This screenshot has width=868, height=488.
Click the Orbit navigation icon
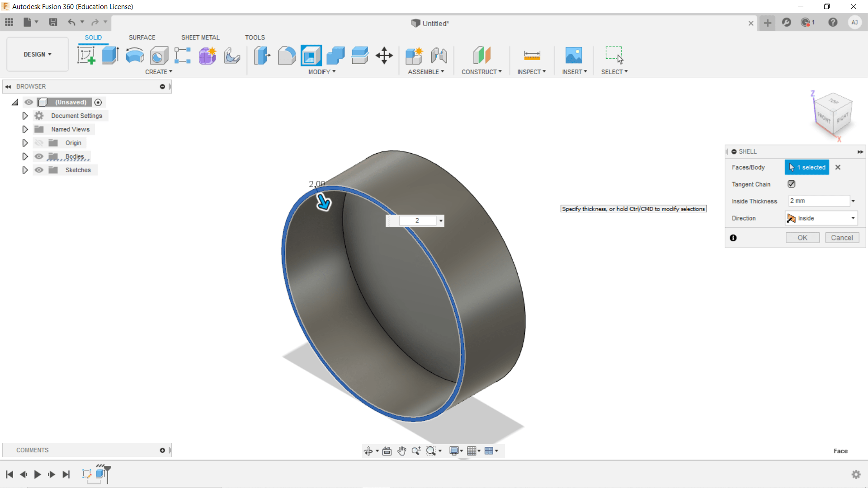(368, 451)
